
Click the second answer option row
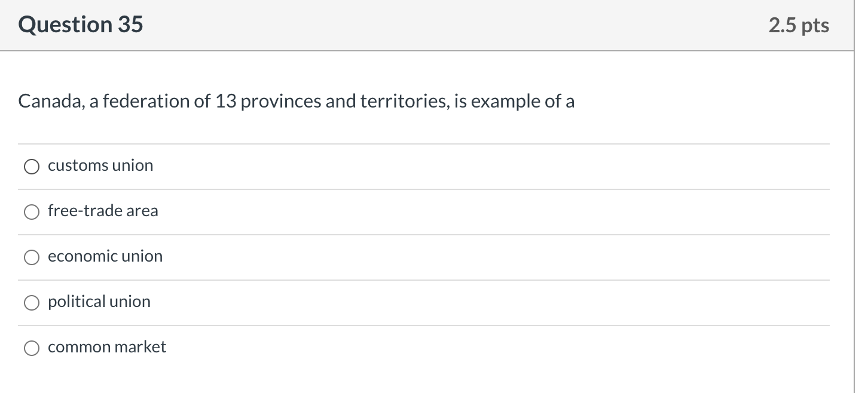pos(418,211)
